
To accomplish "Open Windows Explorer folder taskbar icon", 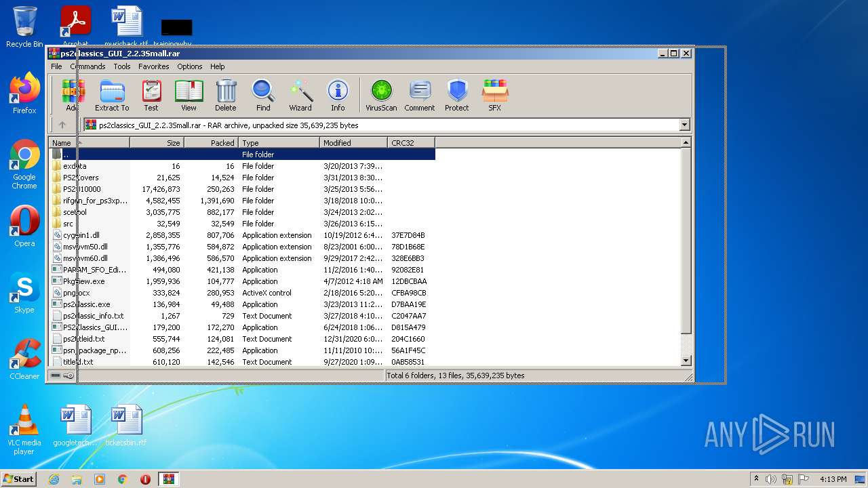I will click(x=77, y=479).
